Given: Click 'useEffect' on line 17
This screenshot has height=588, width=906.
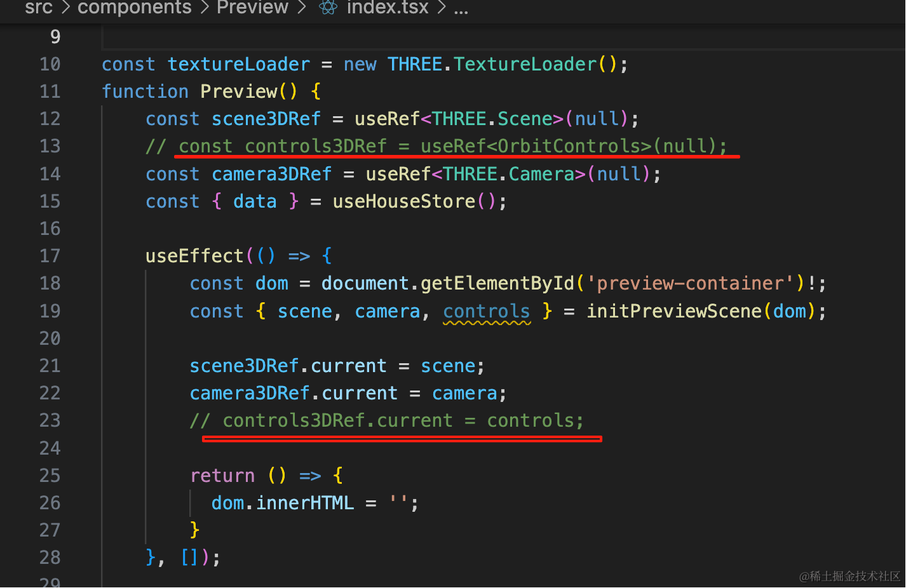Looking at the screenshot, I should click(194, 256).
